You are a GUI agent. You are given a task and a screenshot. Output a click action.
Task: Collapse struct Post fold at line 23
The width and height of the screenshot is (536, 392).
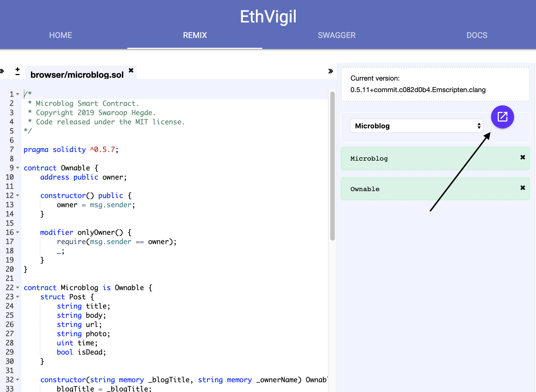18,297
